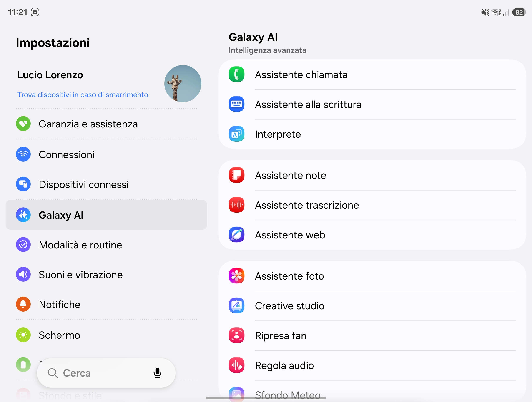Open Suoni e vibrazione settings
The image size is (532, 402).
tap(106, 275)
